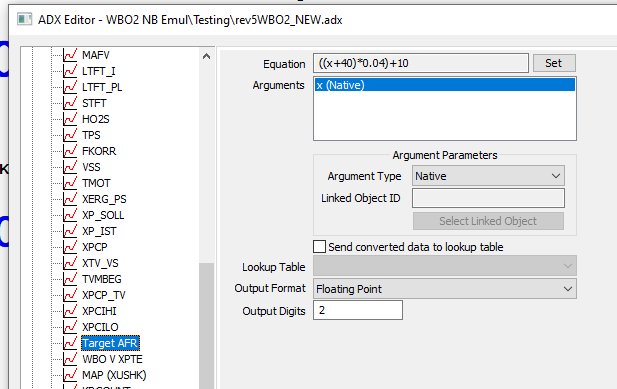Click the XPCP_TV graph icon
This screenshot has height=389, width=617.
(70, 295)
